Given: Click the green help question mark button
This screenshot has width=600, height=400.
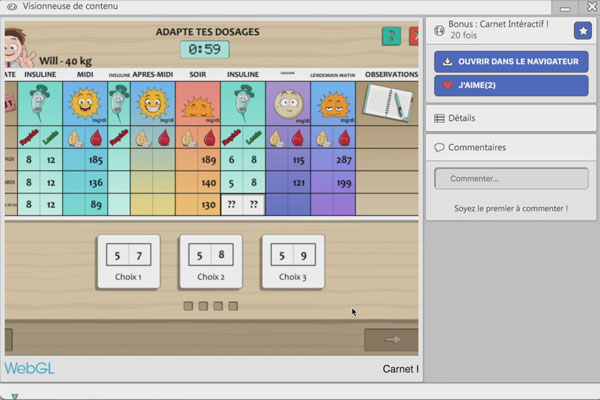Looking at the screenshot, I should (x=391, y=37).
